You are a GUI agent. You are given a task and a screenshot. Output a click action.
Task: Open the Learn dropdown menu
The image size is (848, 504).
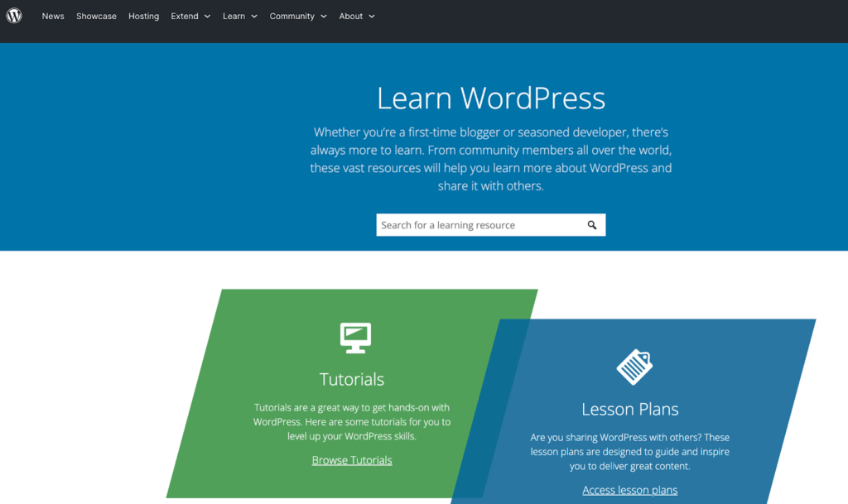click(239, 17)
